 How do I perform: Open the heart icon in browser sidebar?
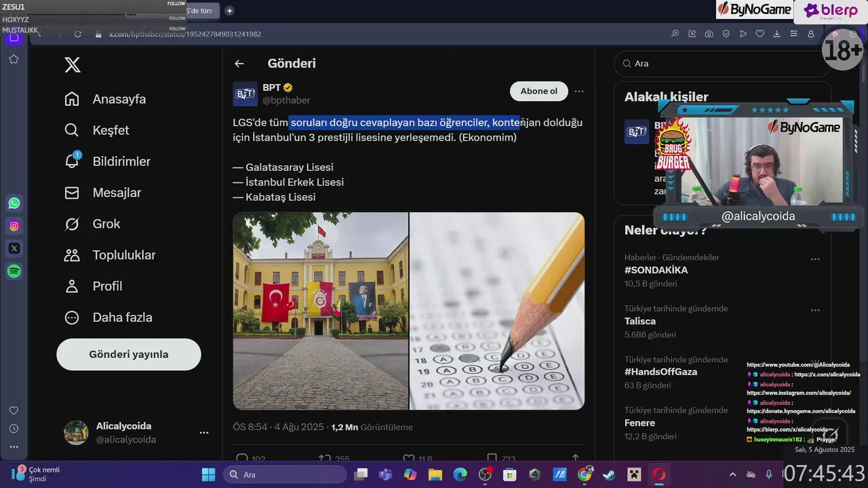pos(14,411)
